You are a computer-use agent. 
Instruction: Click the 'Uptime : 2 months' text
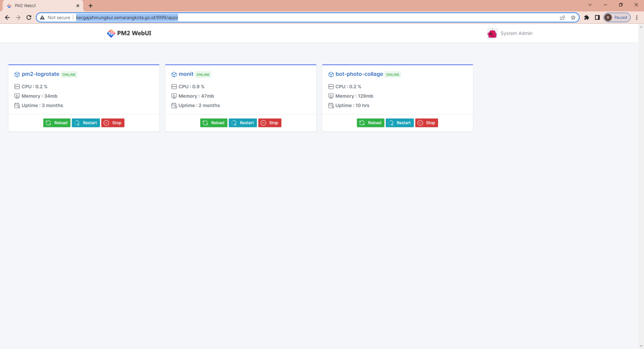tap(199, 105)
